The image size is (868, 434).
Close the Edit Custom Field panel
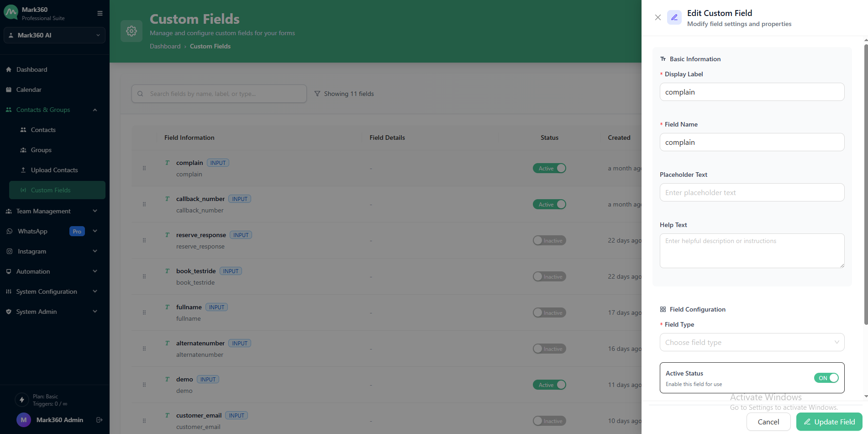[x=658, y=17]
